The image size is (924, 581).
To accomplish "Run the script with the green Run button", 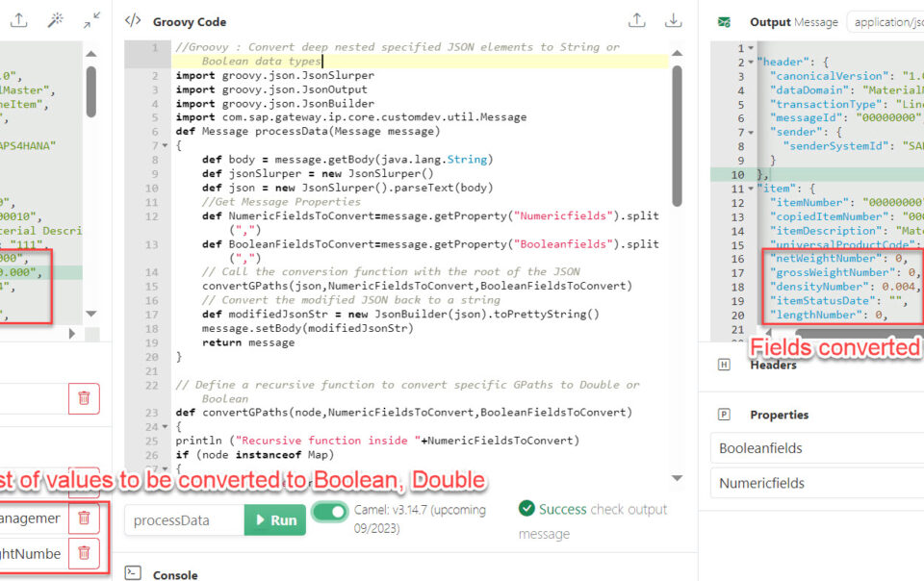I will pos(275,519).
